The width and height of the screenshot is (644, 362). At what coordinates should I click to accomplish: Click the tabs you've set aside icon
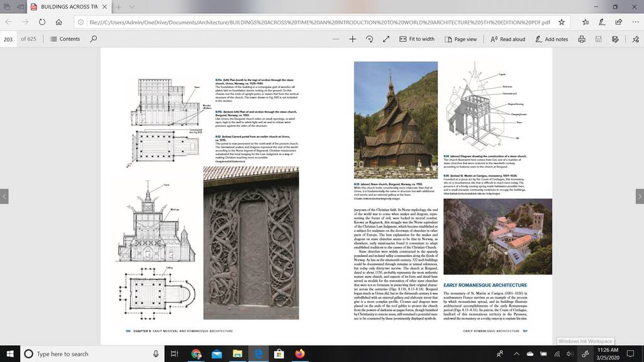pyautogui.click(x=7, y=7)
